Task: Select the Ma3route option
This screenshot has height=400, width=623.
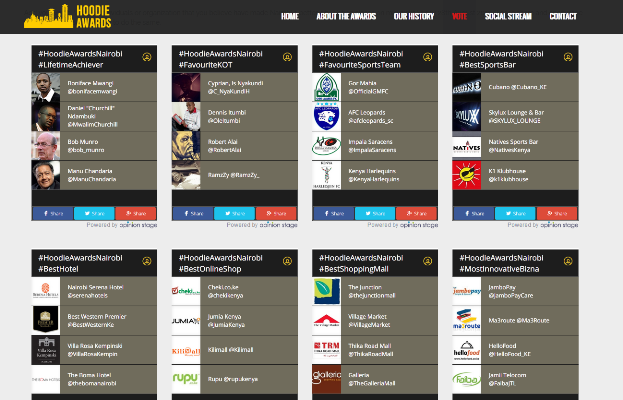Action: pyautogui.click(x=515, y=321)
